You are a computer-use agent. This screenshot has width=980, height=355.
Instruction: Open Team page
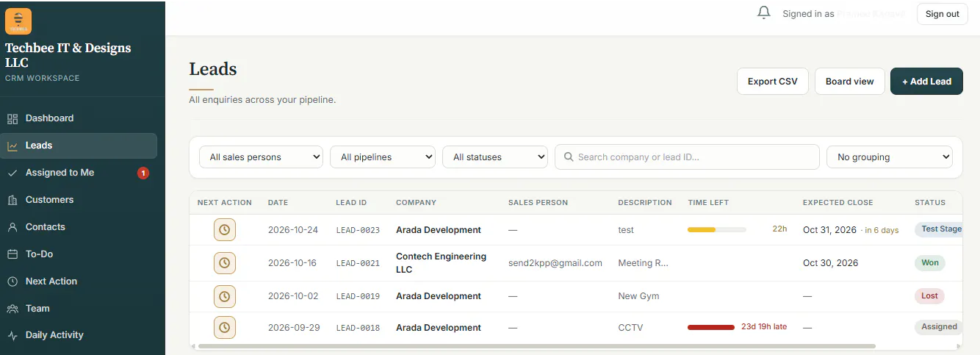pos(79,309)
